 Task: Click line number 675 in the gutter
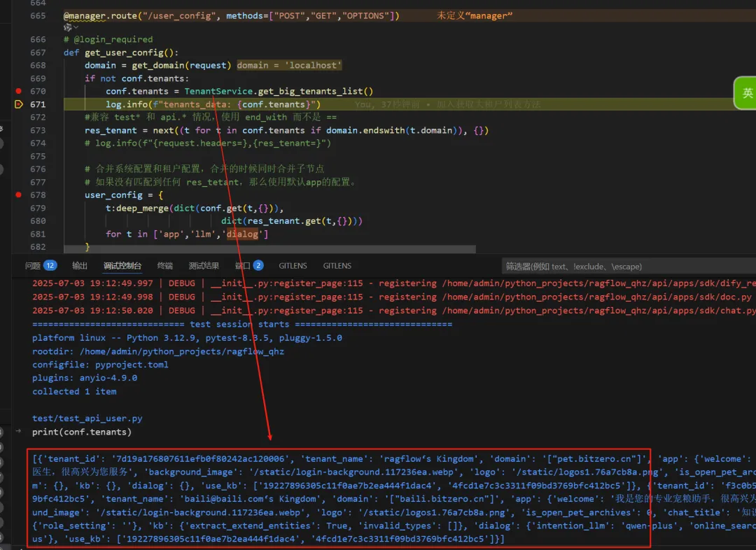[38, 156]
